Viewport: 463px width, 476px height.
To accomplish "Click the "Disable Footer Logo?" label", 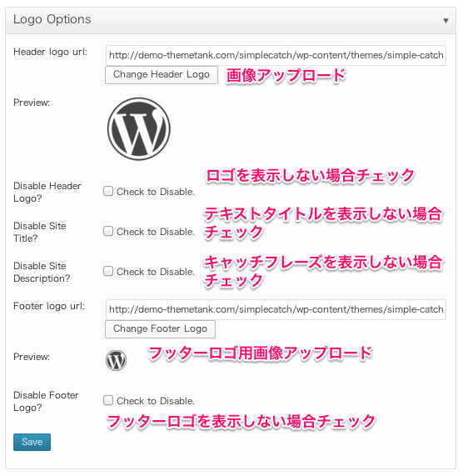I will coord(46,401).
